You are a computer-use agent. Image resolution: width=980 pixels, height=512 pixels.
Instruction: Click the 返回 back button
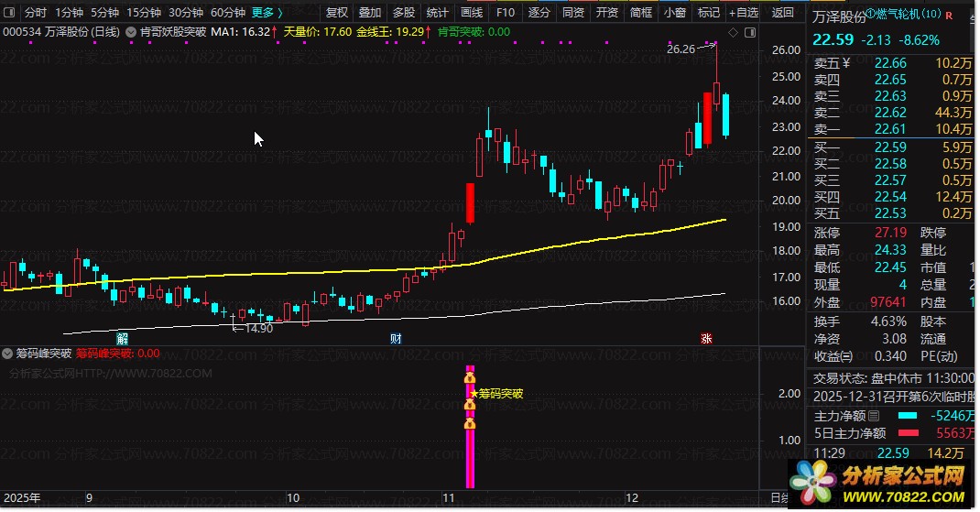click(782, 13)
